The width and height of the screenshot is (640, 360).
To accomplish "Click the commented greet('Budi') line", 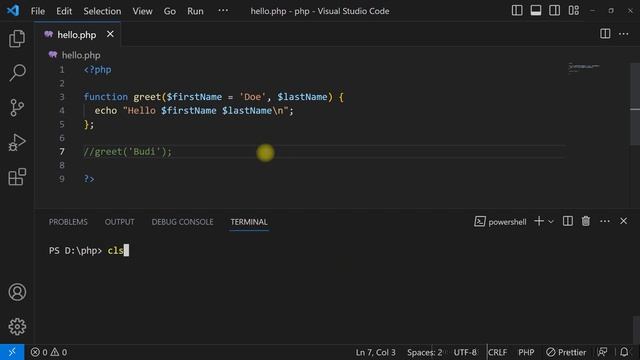I will click(128, 152).
